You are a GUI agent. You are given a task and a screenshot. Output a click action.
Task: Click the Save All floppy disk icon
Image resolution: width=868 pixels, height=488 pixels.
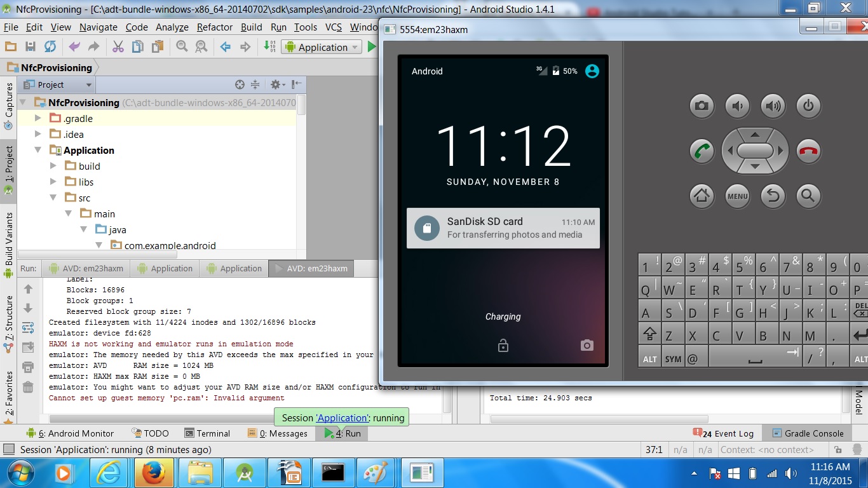[30, 47]
